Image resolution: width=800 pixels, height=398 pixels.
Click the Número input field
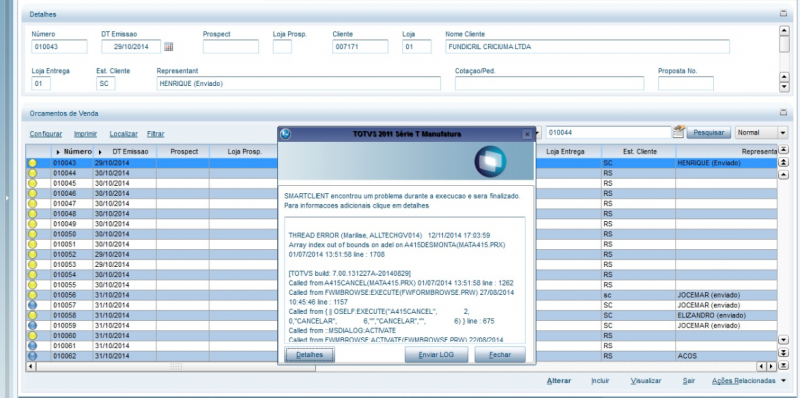pos(59,47)
